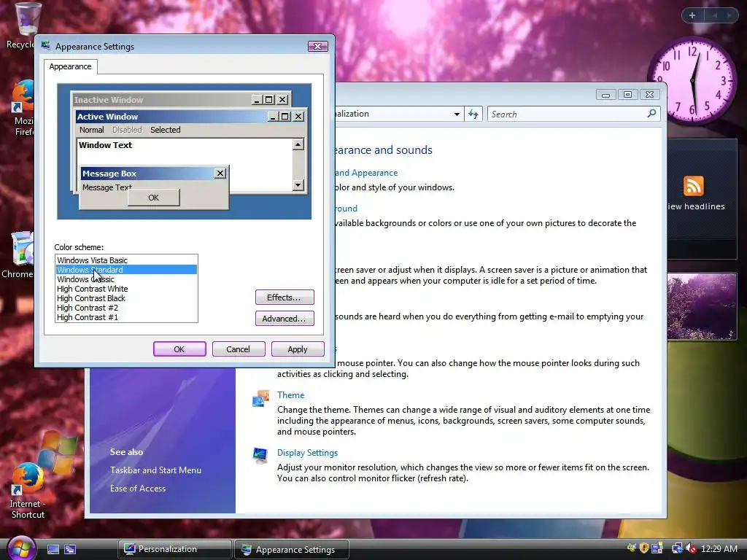Image resolution: width=747 pixels, height=560 pixels.
Task: Open the address bar dropdown arrow
Action: (457, 114)
